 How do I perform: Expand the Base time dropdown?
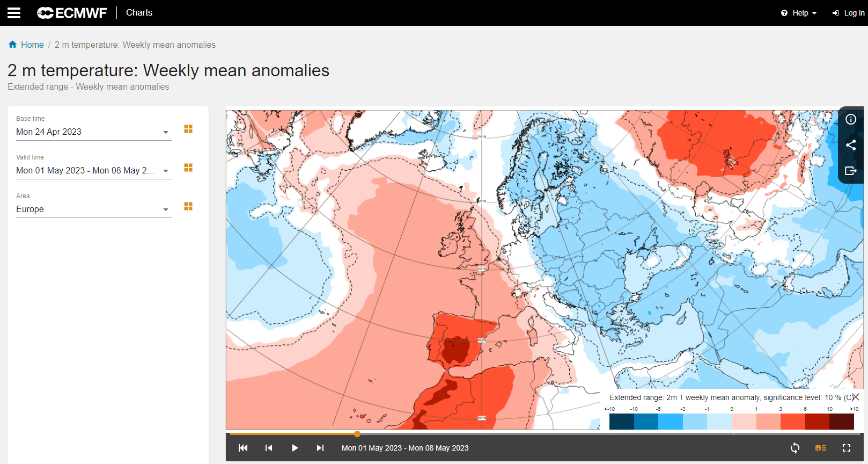coord(166,132)
